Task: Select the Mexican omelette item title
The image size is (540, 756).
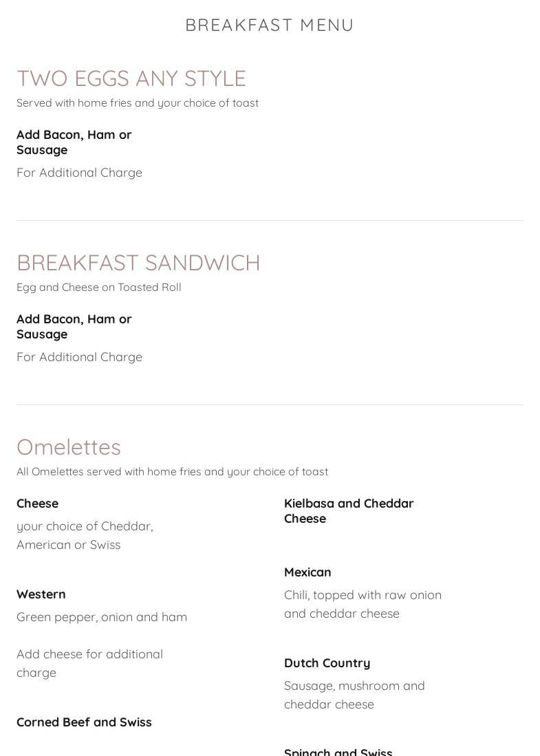Action: pos(307,572)
